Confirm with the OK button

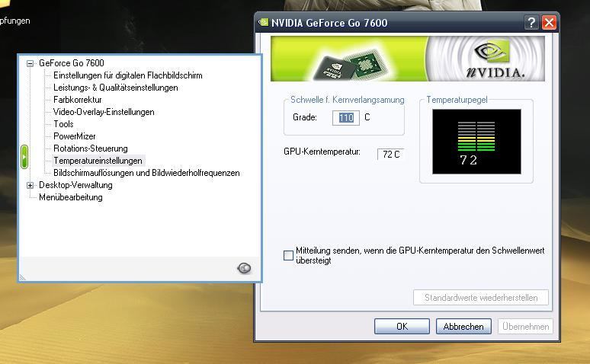(x=402, y=327)
